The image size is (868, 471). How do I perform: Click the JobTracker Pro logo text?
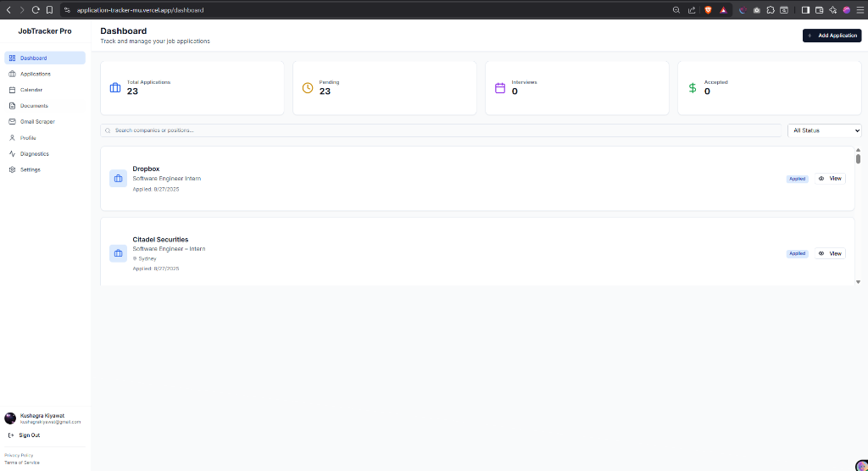(x=45, y=31)
